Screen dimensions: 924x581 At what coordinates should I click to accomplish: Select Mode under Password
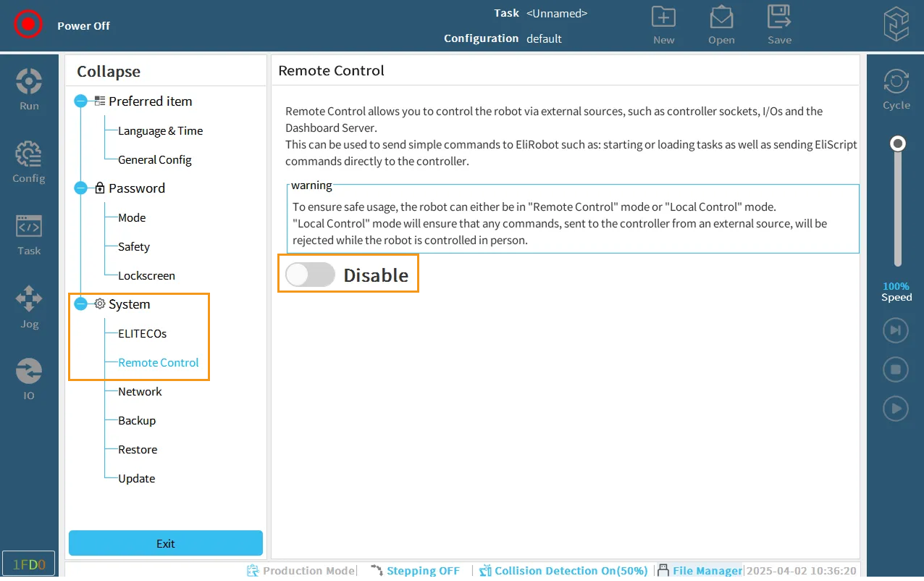pos(132,218)
